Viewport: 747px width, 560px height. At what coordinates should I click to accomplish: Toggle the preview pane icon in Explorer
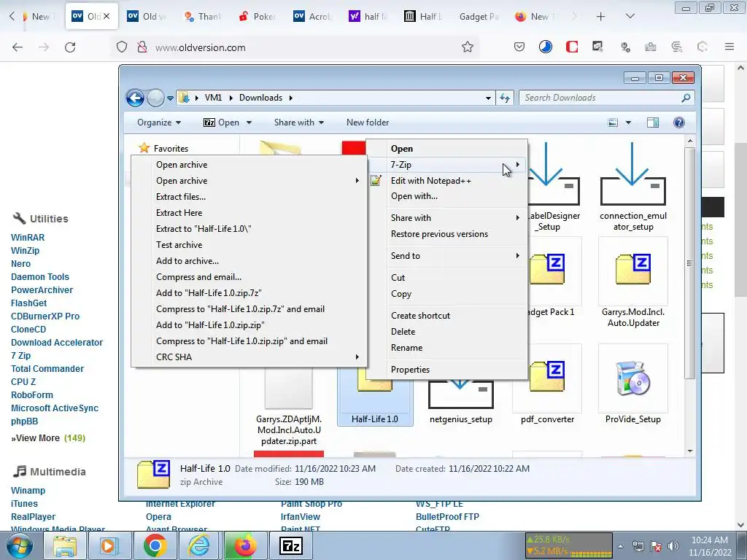pyautogui.click(x=653, y=122)
